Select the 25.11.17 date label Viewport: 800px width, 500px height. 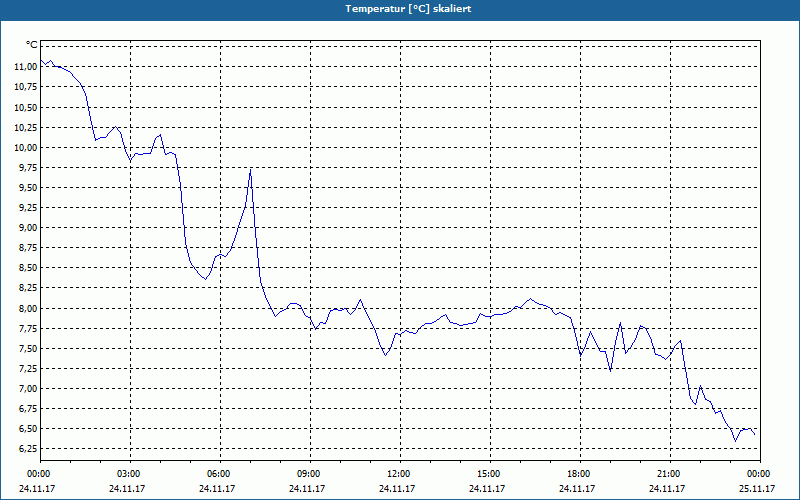[x=757, y=488]
